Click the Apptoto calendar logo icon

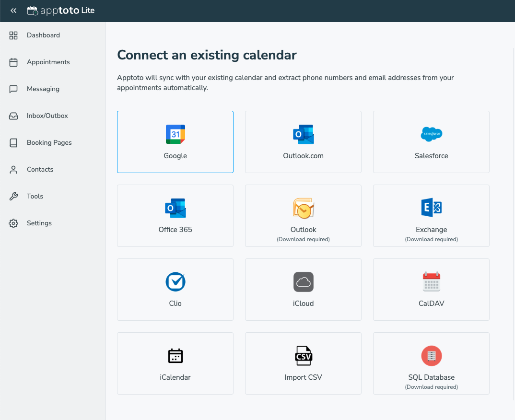(x=33, y=11)
